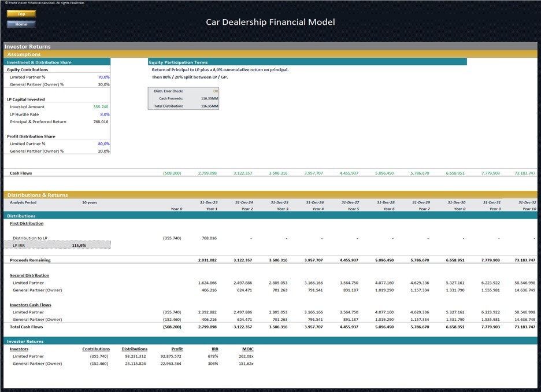The width and height of the screenshot is (541, 392).
Task: Select the Invested Amount value 355.740
Action: click(101, 107)
